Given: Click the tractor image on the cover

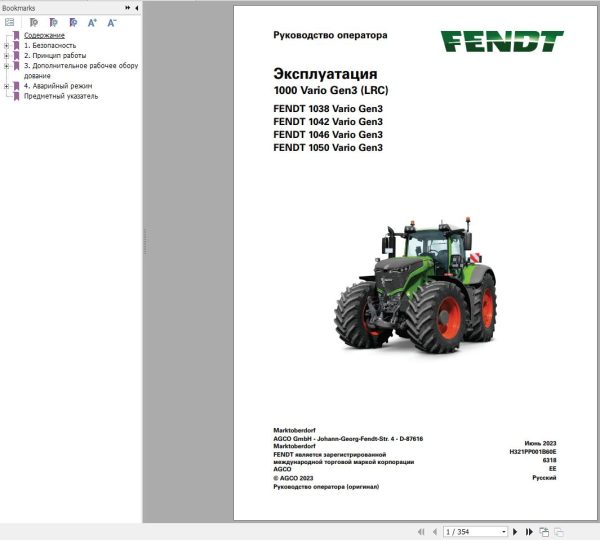Looking at the screenshot, I should coord(415,285).
